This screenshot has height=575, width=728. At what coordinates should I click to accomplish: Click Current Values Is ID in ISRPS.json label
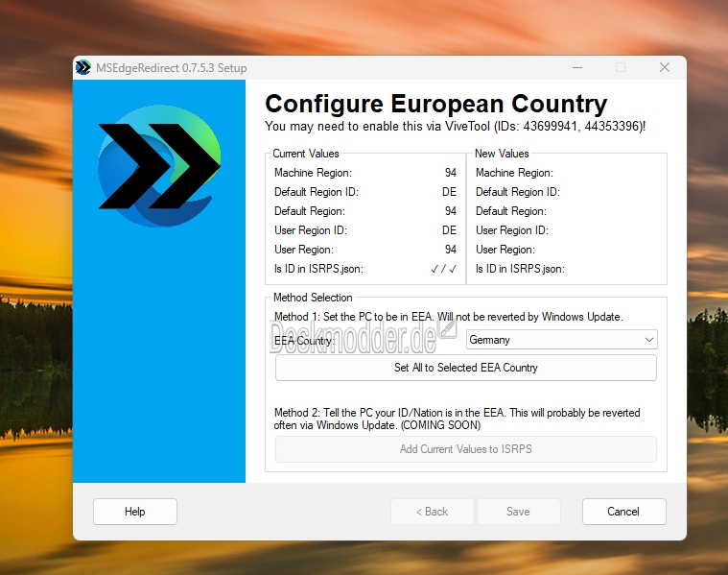(x=318, y=269)
